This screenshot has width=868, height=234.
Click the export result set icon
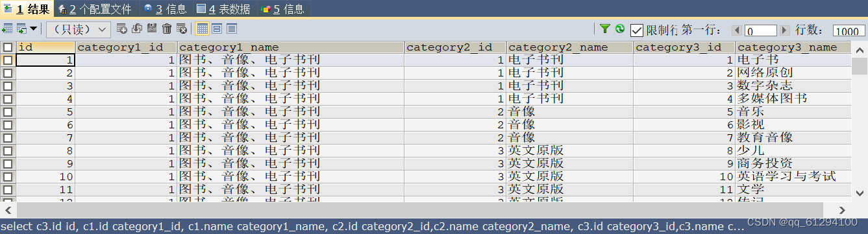7,29
